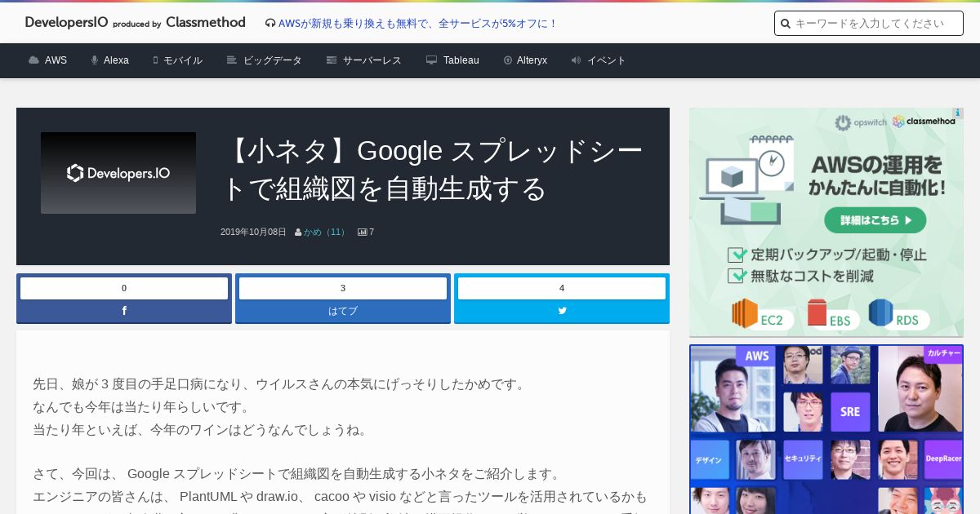Click the Twitter share count showing 4
The height and width of the screenshot is (514, 980).
(562, 288)
